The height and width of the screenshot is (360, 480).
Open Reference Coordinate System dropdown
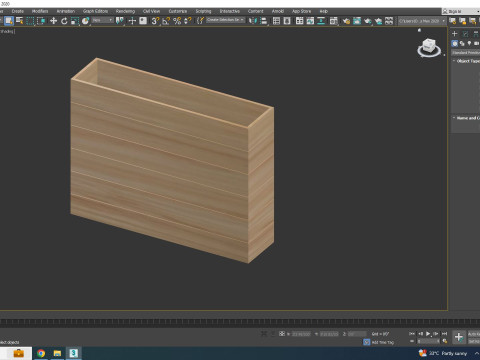pos(103,21)
